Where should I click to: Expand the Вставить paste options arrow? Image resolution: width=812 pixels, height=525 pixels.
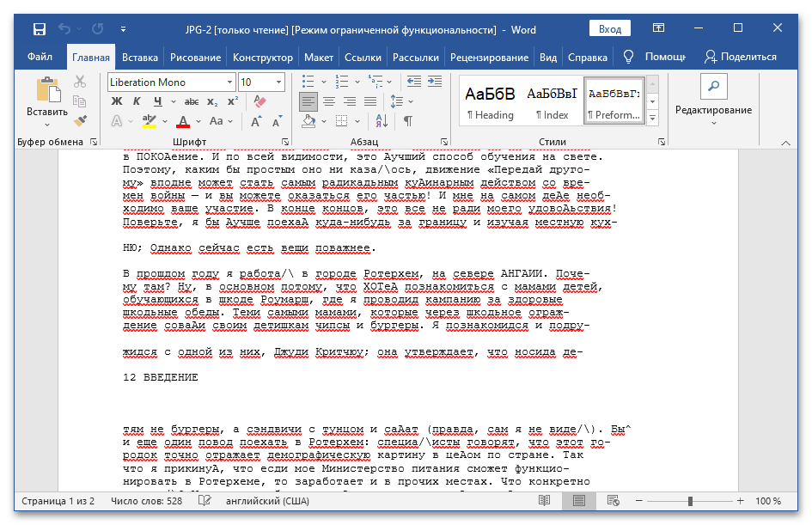pyautogui.click(x=47, y=125)
